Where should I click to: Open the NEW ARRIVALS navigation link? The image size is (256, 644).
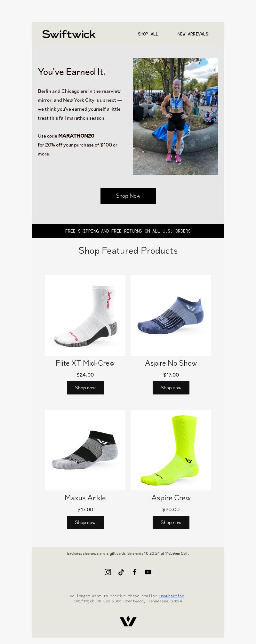point(193,34)
